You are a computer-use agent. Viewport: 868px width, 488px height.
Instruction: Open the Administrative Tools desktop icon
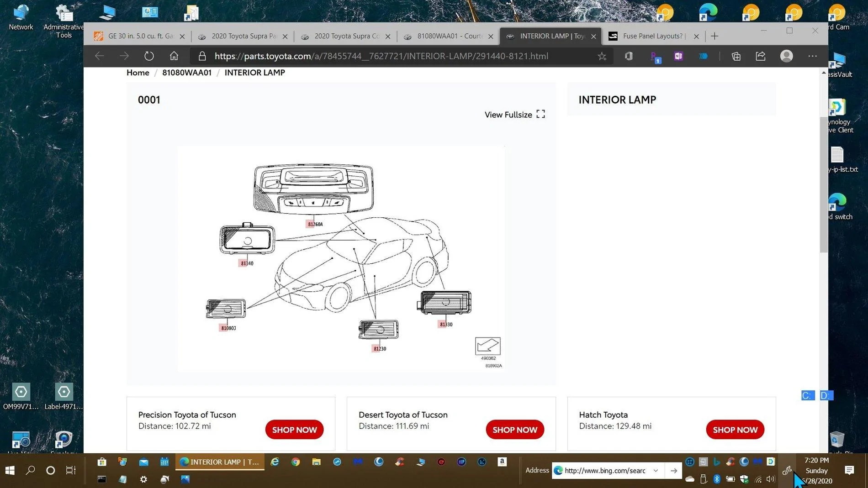(64, 21)
